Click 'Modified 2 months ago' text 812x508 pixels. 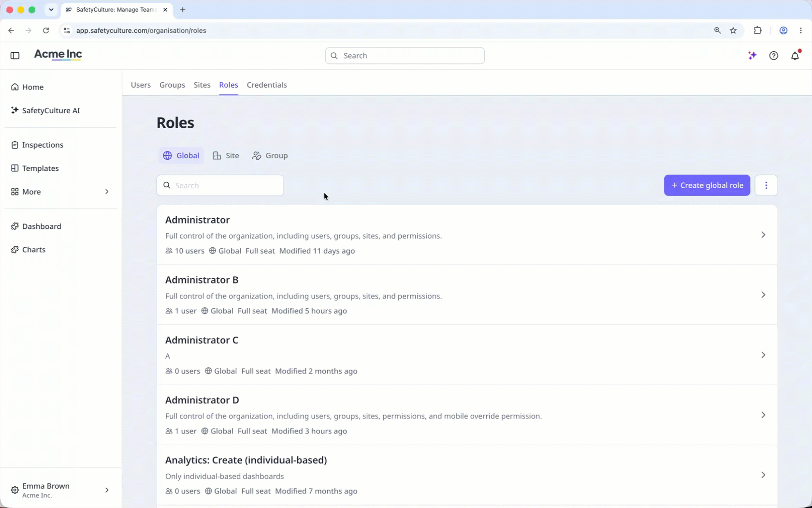316,371
